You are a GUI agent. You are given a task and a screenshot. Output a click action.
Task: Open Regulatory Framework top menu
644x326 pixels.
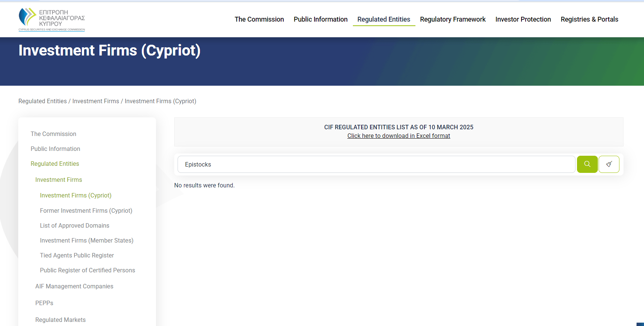point(453,19)
